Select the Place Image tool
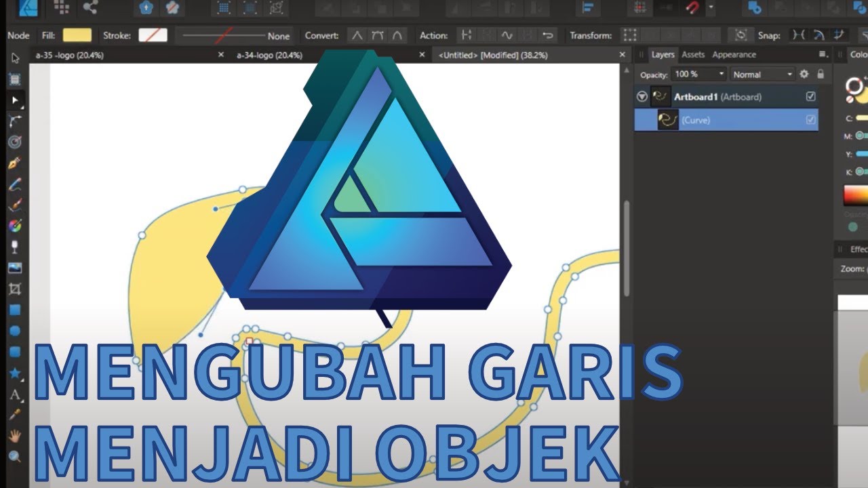The width and height of the screenshot is (868, 488). 14,268
